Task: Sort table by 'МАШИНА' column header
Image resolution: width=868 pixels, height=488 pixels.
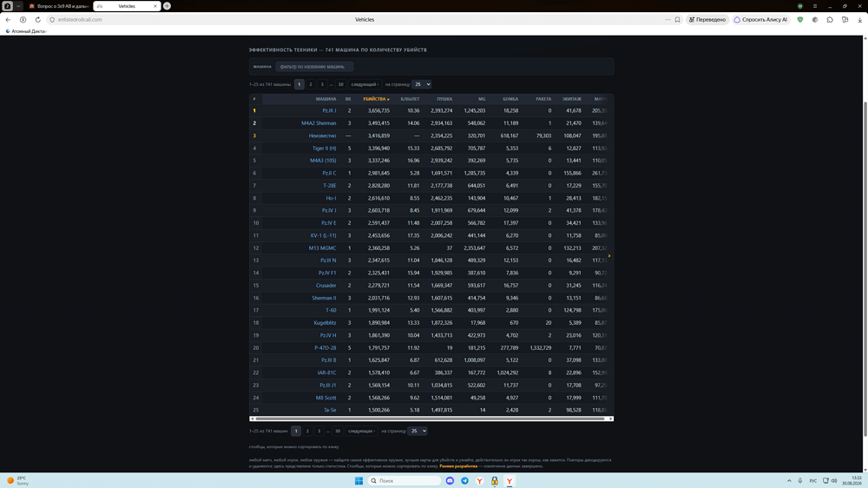Action: pyautogui.click(x=325, y=99)
